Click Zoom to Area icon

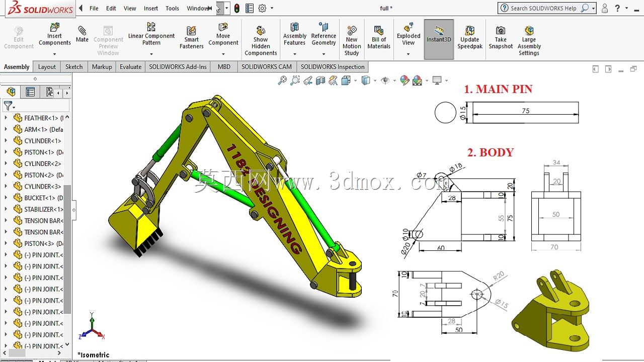295,80
